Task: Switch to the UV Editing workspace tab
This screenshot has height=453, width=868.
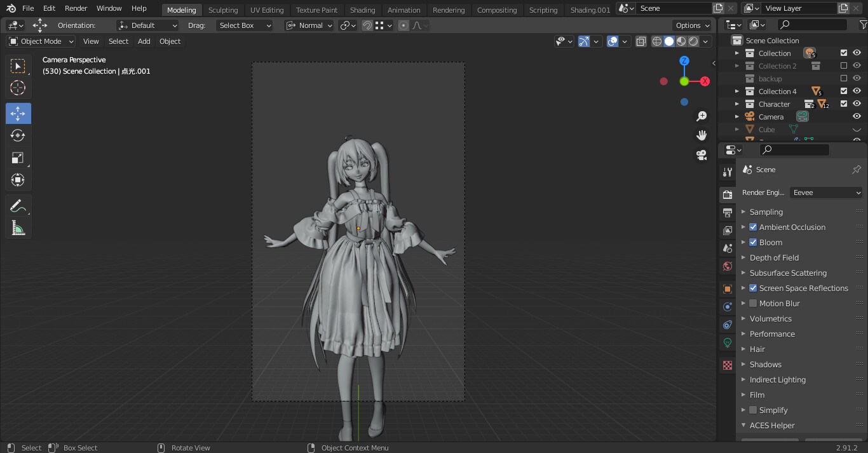Action: coord(267,10)
